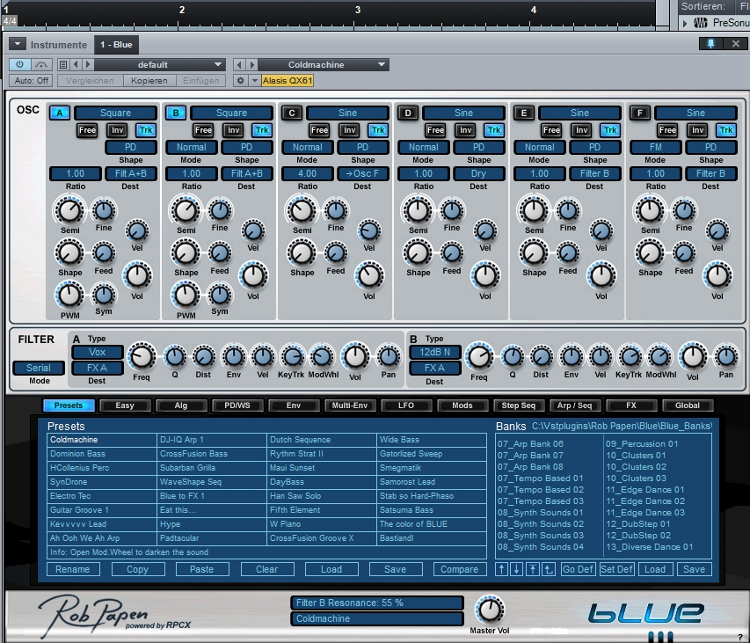
Task: Open the Step Seq tab
Action: click(x=518, y=405)
